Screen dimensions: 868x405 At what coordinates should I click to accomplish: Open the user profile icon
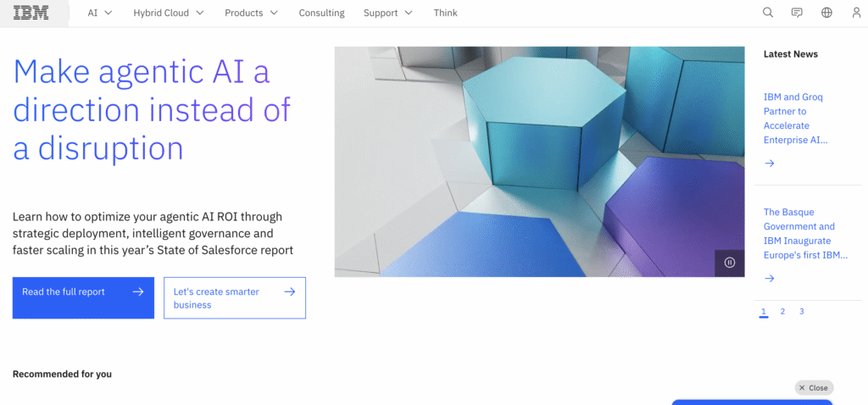[856, 13]
